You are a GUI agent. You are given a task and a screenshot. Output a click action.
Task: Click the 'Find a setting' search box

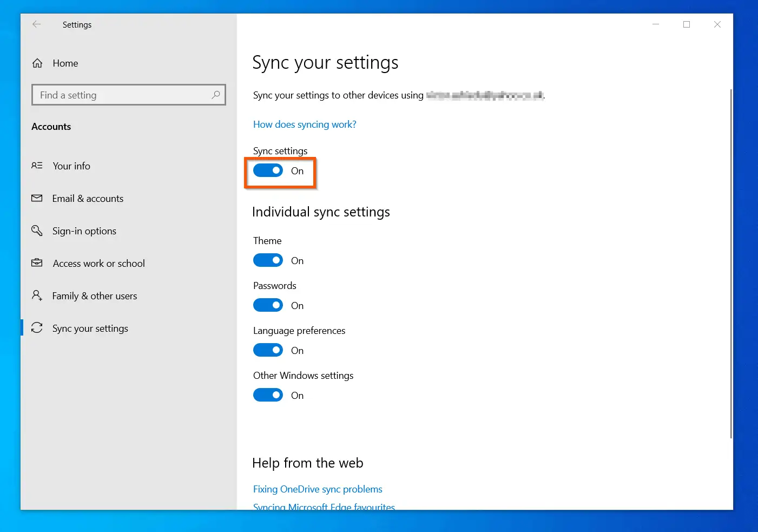(x=129, y=95)
